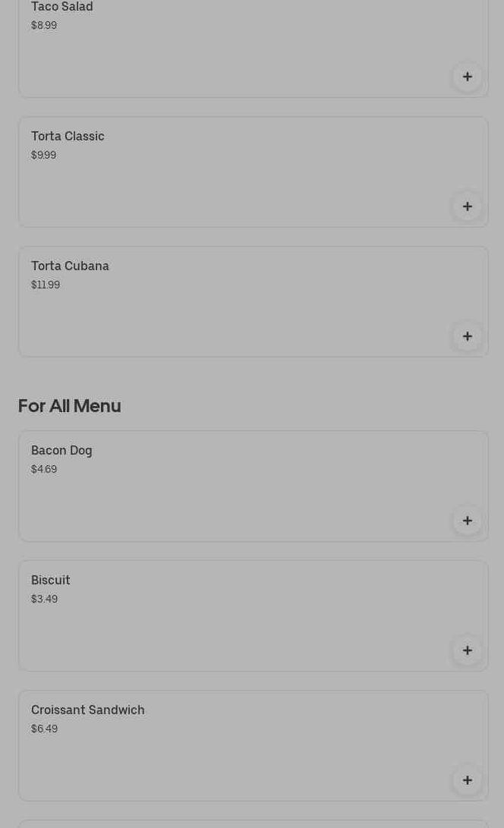Image resolution: width=504 pixels, height=828 pixels.
Task: Select the $11.99 Torta Cubana price
Action: pyautogui.click(x=46, y=285)
